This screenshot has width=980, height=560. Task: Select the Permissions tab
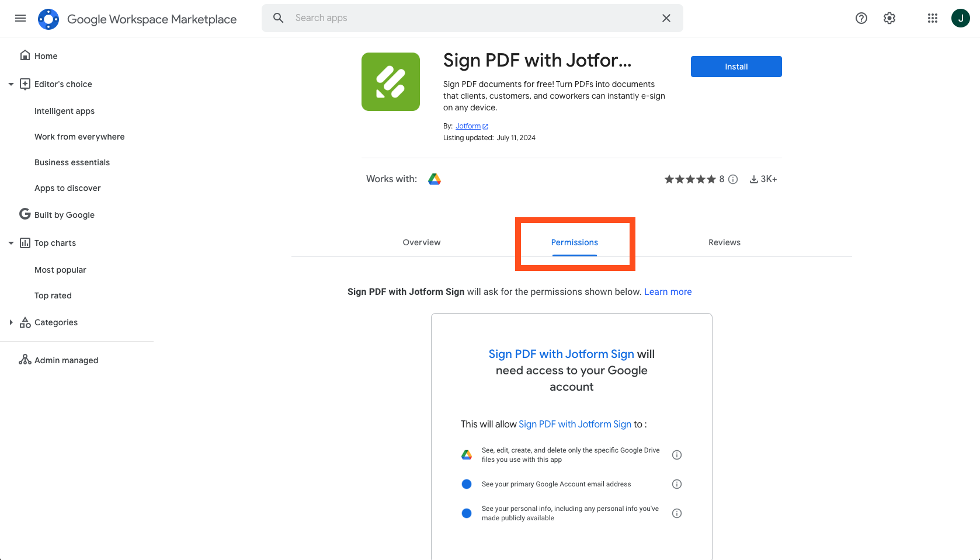[x=575, y=242]
